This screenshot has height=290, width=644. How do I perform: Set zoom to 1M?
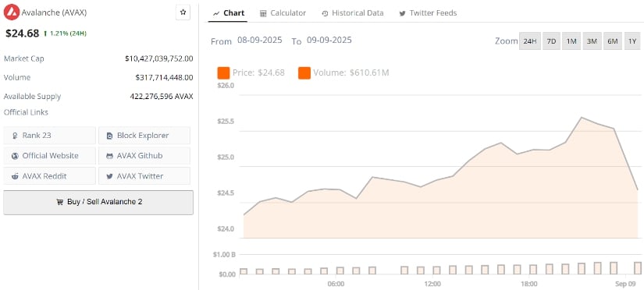[x=571, y=41]
